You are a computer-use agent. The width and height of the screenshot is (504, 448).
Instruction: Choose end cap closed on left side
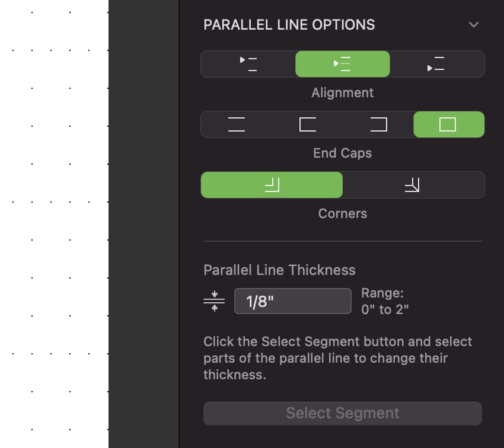[x=307, y=124]
